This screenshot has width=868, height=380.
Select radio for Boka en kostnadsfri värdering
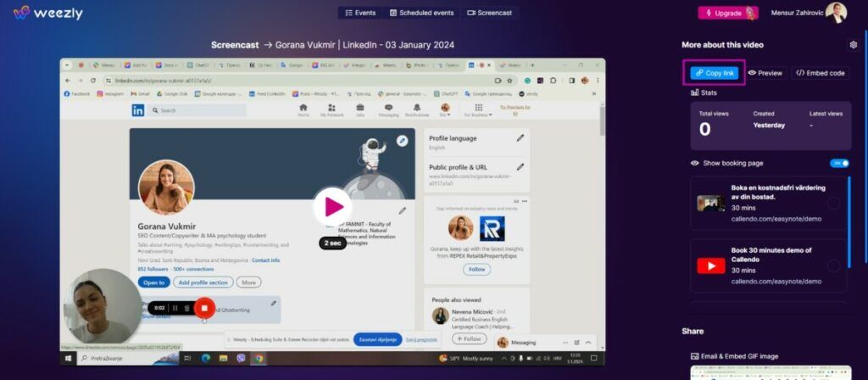(x=833, y=204)
